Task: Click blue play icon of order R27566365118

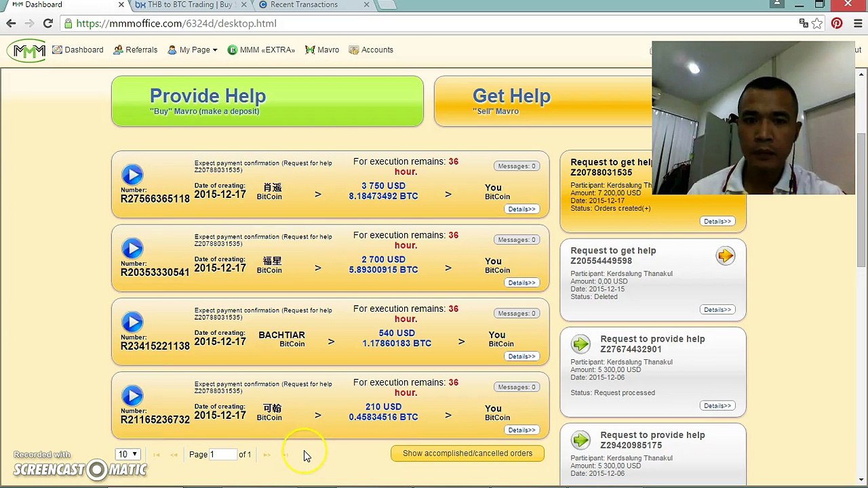Action: 132,175
